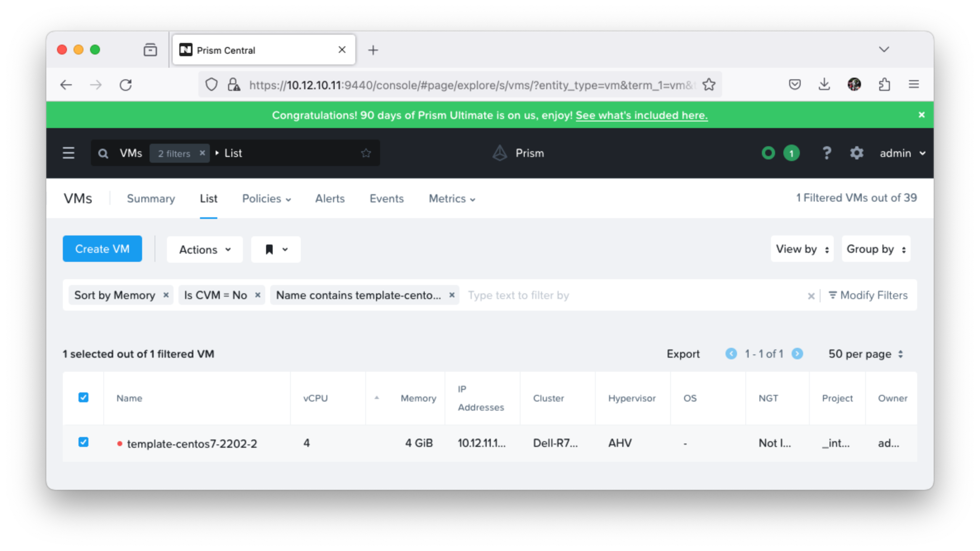Remove the Name contains template-cento filter
The height and width of the screenshot is (551, 980).
point(452,295)
